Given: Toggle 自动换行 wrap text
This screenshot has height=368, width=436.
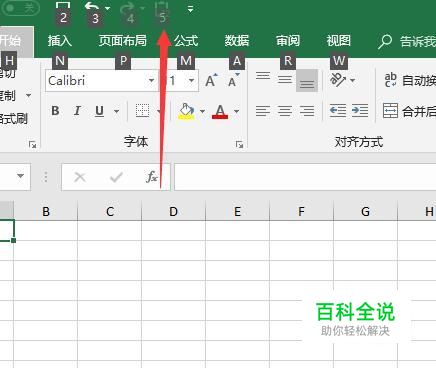Looking at the screenshot, I should coord(409,80).
